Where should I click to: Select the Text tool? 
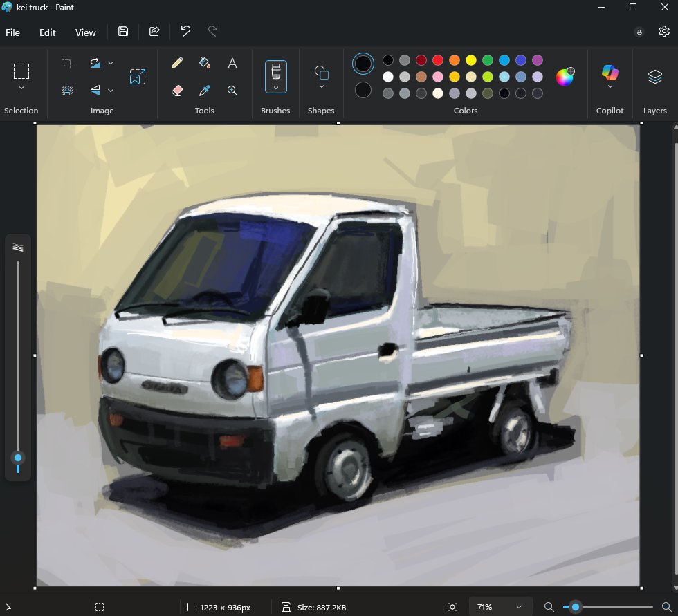pos(232,64)
